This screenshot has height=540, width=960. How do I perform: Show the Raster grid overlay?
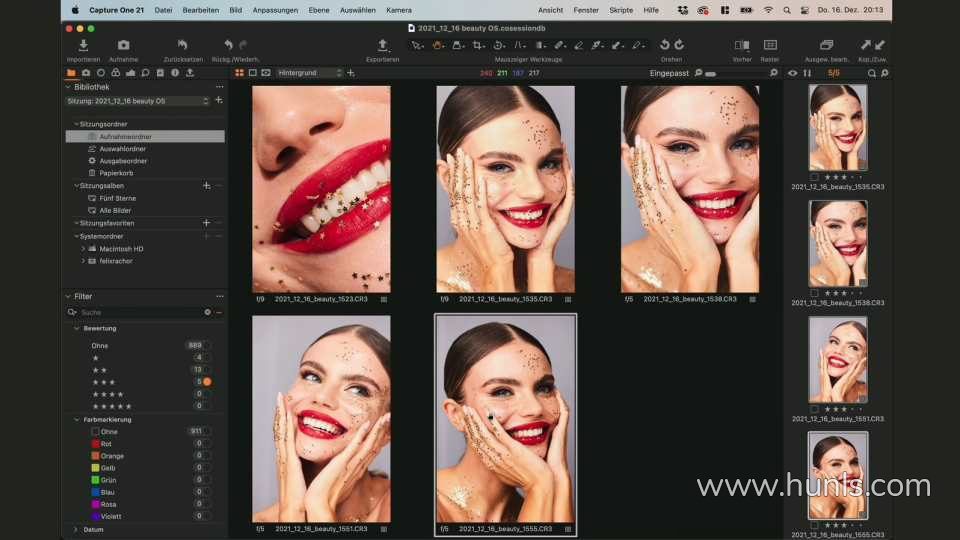(770, 46)
